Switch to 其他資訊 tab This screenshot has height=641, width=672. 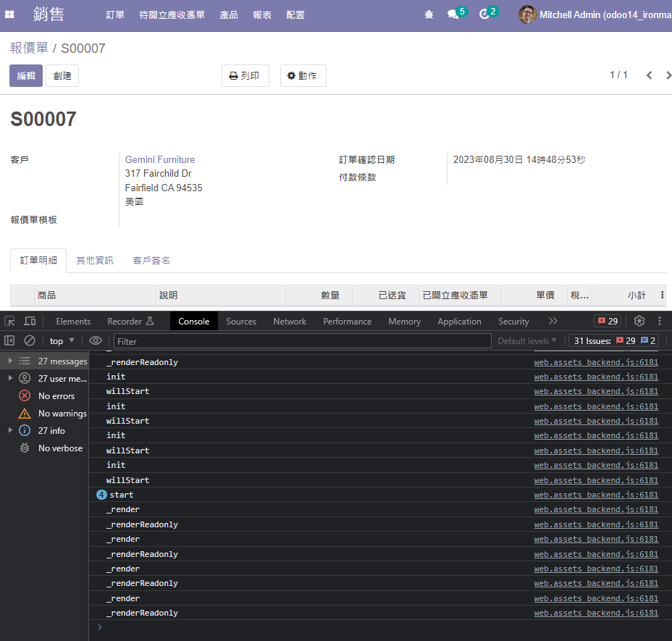point(95,260)
